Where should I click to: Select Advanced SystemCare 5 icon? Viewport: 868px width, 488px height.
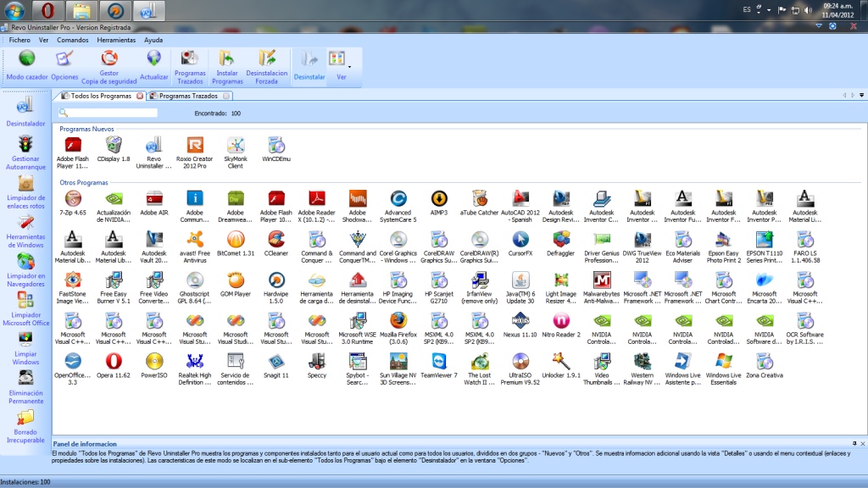(x=398, y=206)
